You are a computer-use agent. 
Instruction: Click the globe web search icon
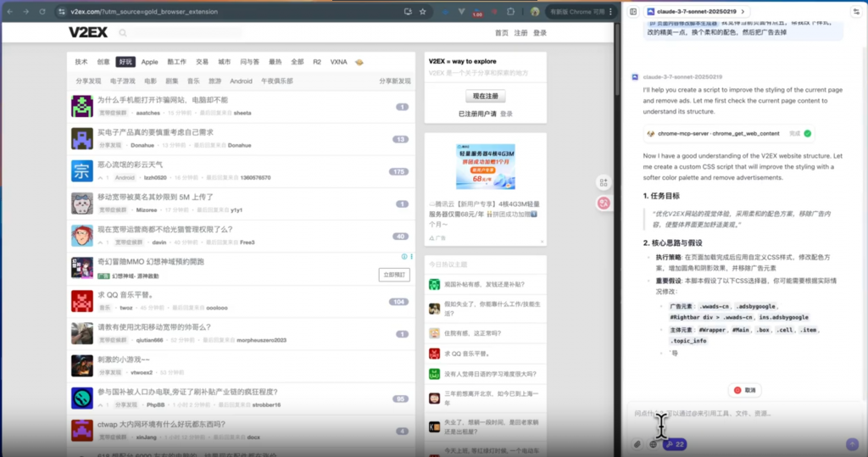tap(654, 444)
